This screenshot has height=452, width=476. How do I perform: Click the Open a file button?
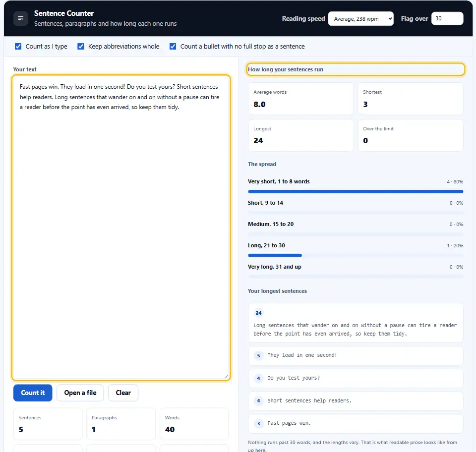point(80,393)
